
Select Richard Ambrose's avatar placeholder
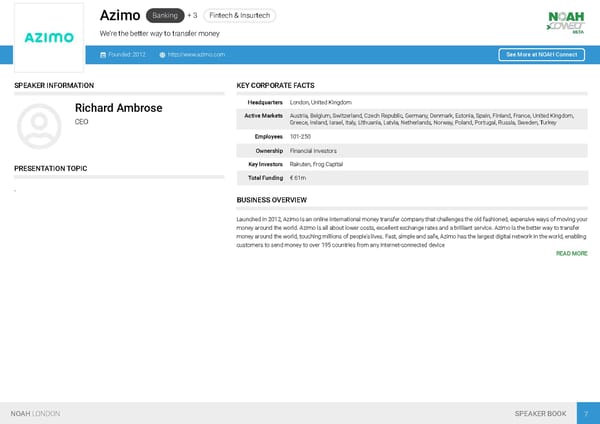[x=40, y=124]
